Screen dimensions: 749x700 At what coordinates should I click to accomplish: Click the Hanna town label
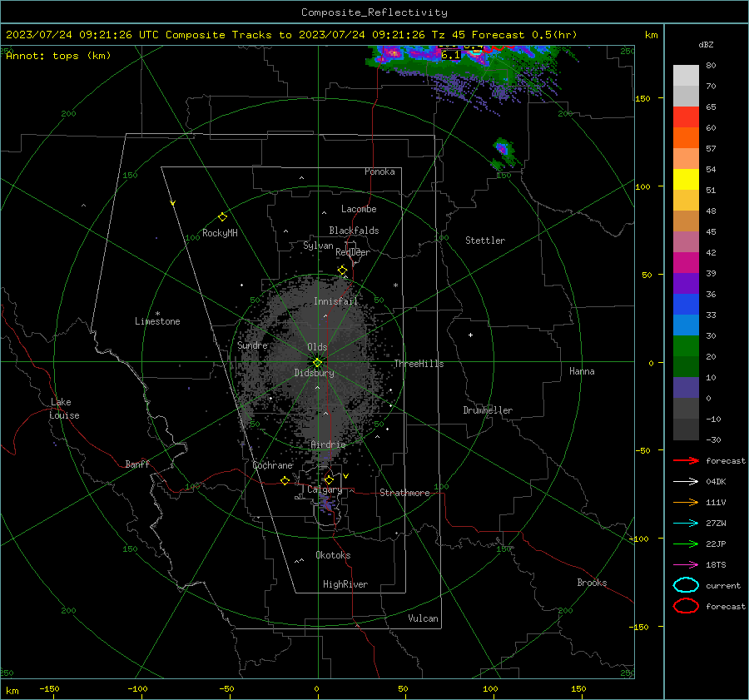(x=582, y=371)
